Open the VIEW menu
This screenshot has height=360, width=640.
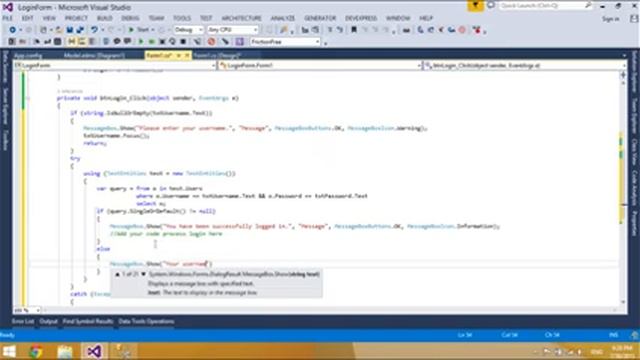[49, 18]
